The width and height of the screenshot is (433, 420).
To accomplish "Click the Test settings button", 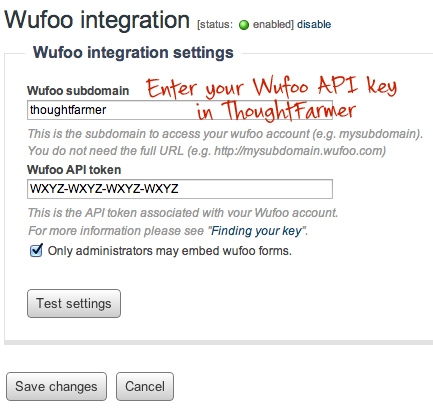I will pyautogui.click(x=74, y=303).
